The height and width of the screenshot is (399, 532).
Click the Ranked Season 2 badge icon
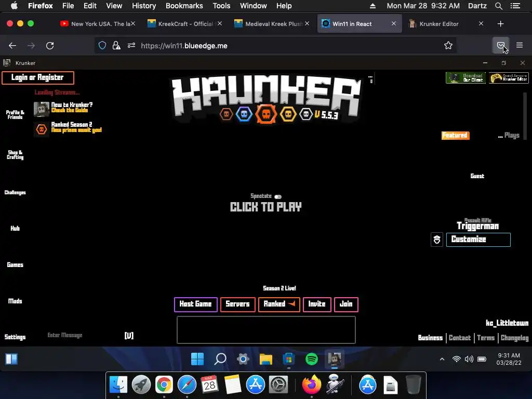tap(42, 129)
